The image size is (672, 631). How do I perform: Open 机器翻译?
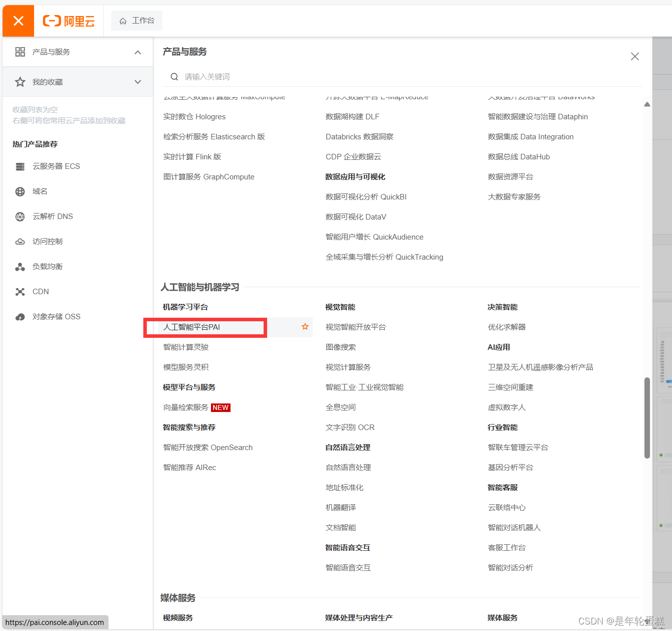[x=340, y=508]
